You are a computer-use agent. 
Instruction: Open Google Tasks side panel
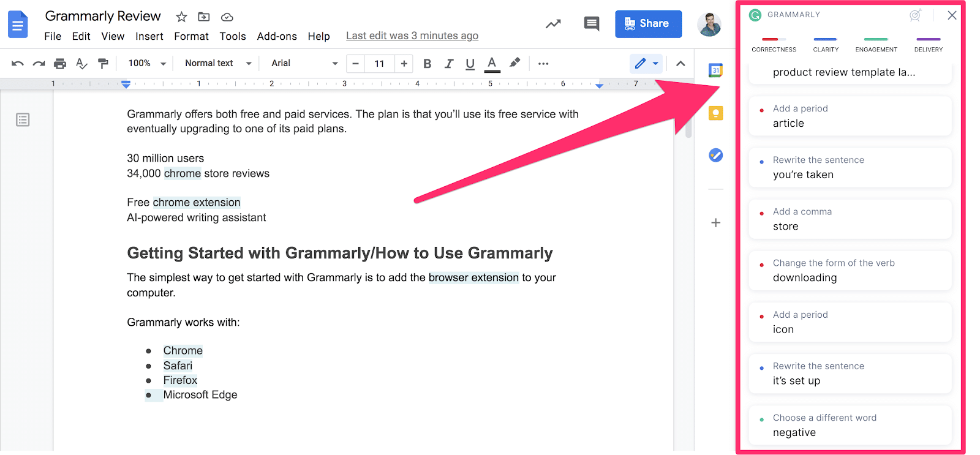pyautogui.click(x=715, y=155)
